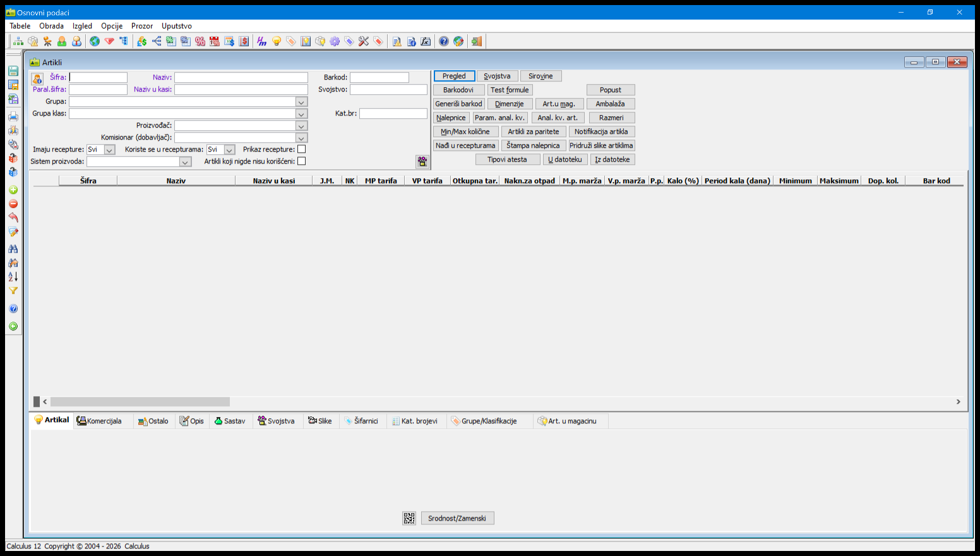Click the A-Z sort icon in sidebar
The width and height of the screenshot is (980, 556).
pos(13,277)
